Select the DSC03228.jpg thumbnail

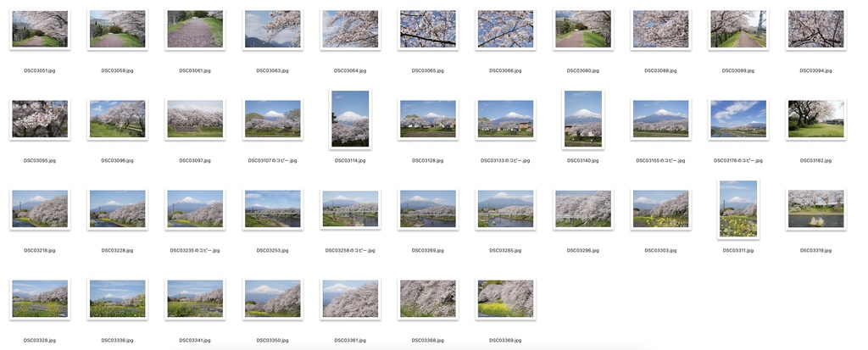(x=117, y=209)
